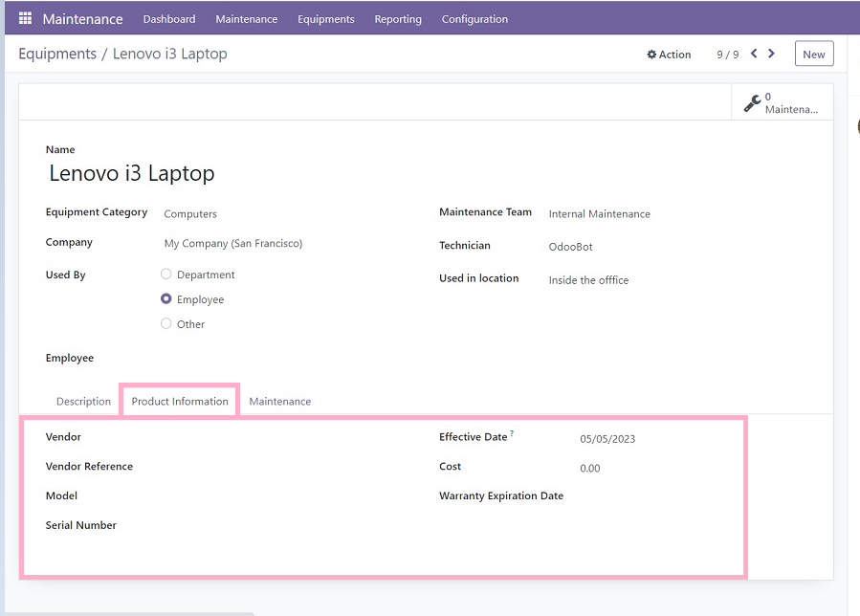Screen dimensions: 860x616
Task: Click the Model field label
Action: click(61, 495)
